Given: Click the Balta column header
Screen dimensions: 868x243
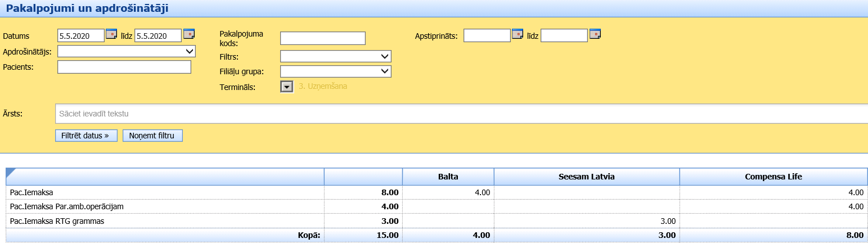Looking at the screenshot, I should [448, 177].
